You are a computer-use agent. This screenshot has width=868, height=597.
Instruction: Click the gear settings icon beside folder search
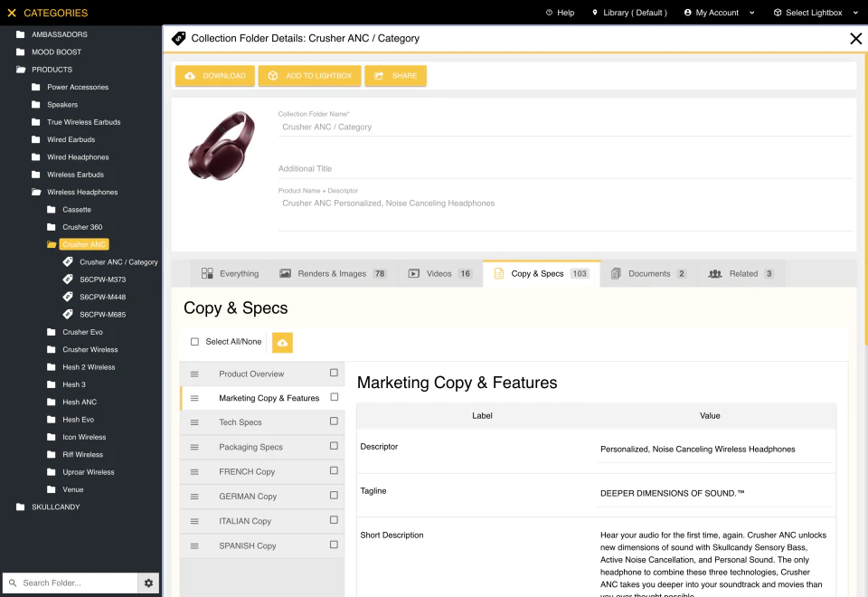149,583
